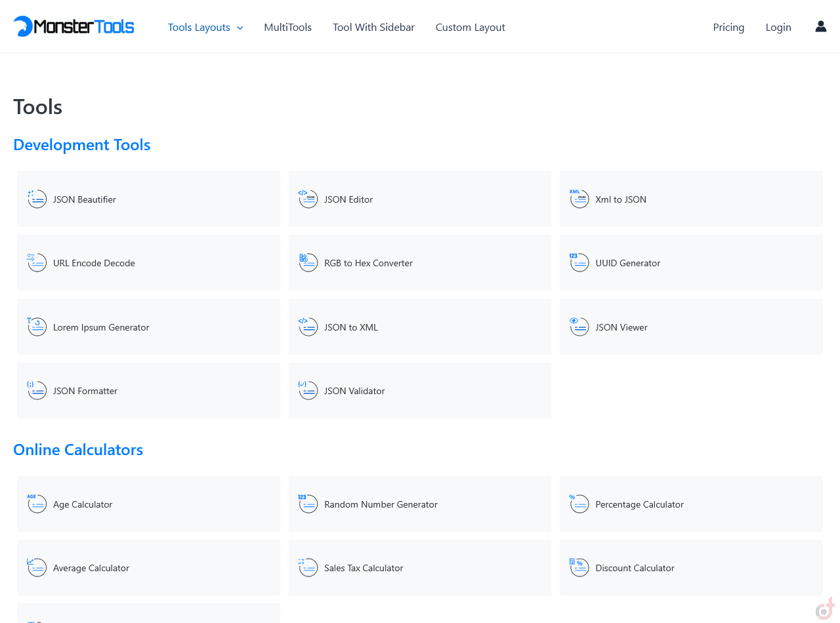Image resolution: width=840 pixels, height=623 pixels.
Task: Open the user account profile icon
Action: (x=820, y=27)
